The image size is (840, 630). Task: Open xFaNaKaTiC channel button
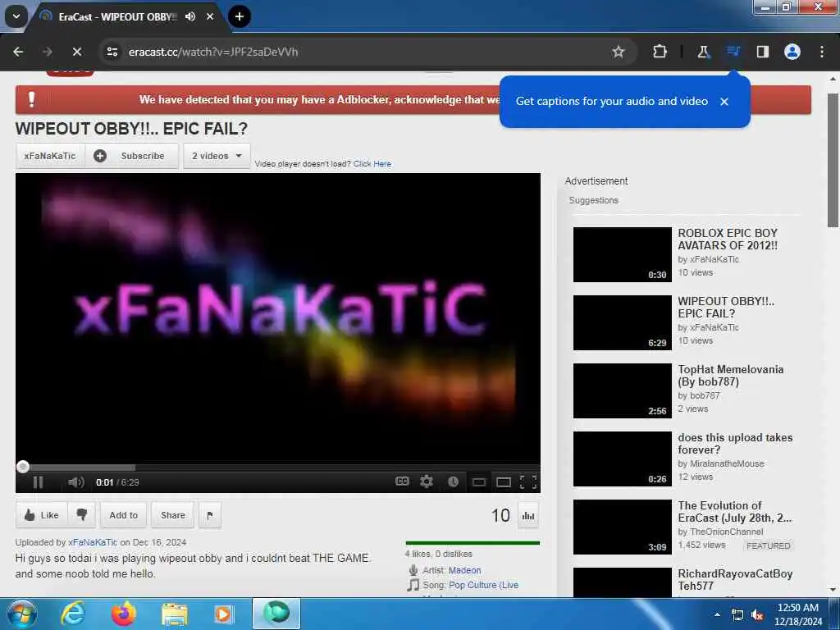coord(50,156)
